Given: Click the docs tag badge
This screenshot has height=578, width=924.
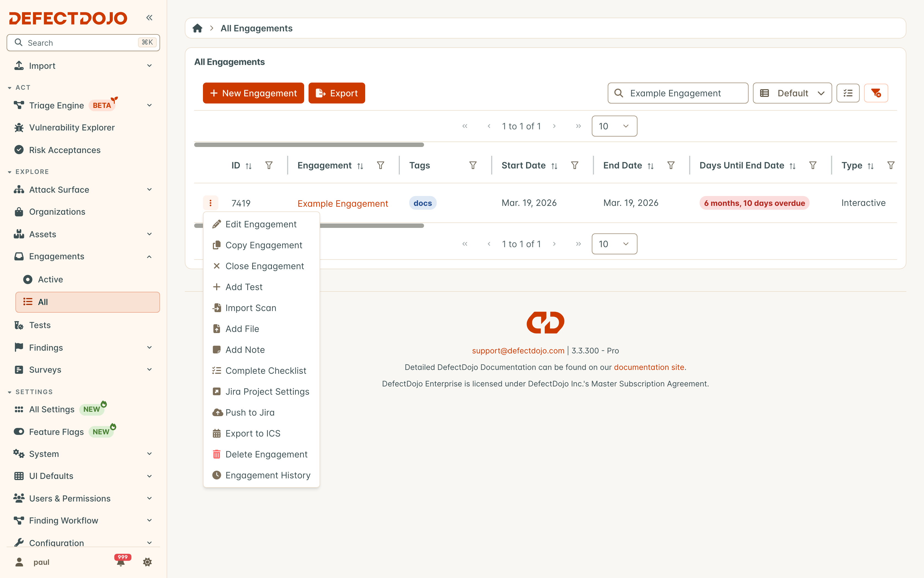Looking at the screenshot, I should [423, 203].
